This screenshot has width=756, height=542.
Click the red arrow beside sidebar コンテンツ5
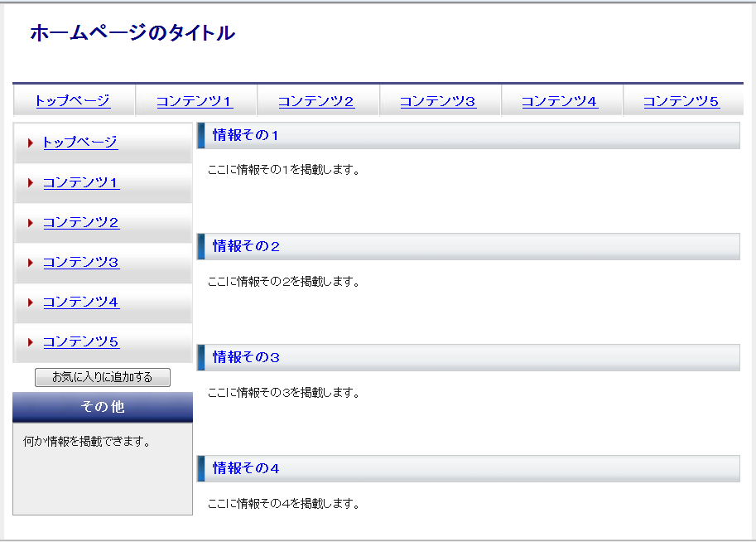pyautogui.click(x=30, y=342)
